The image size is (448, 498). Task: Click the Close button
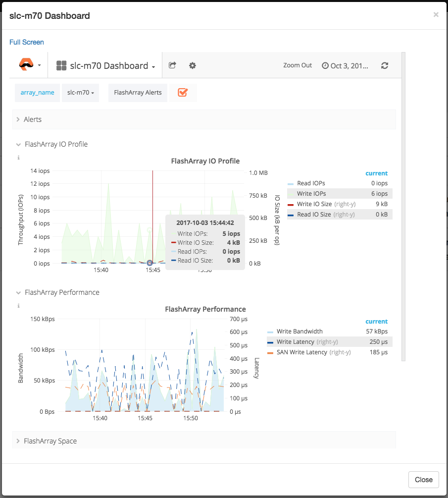click(424, 480)
